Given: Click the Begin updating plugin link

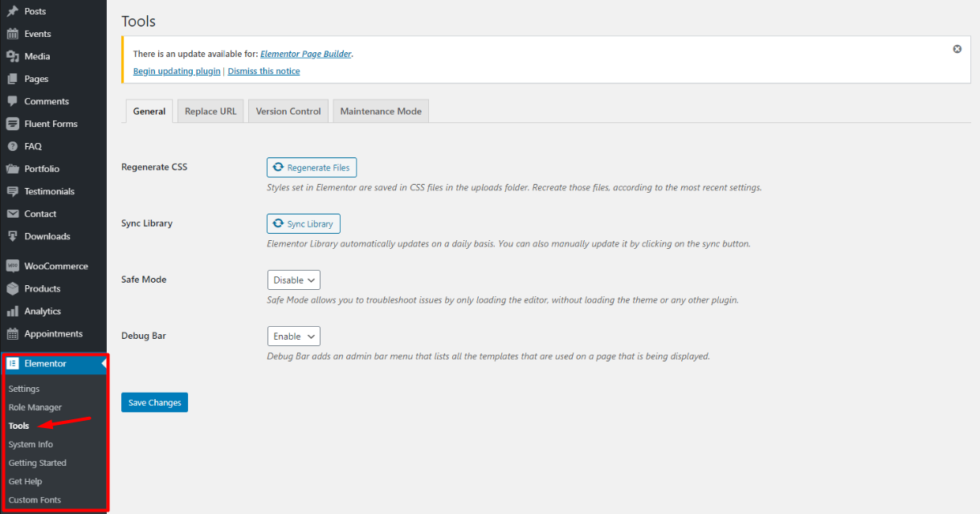Looking at the screenshot, I should 177,71.
